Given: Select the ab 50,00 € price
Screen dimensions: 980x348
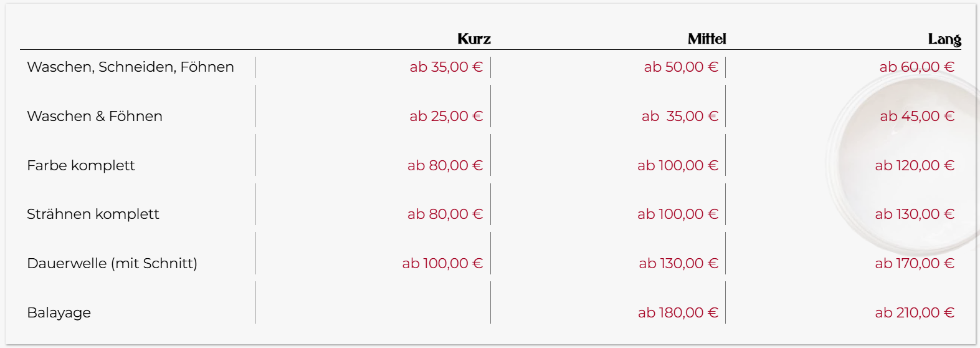Looking at the screenshot, I should click(681, 67).
